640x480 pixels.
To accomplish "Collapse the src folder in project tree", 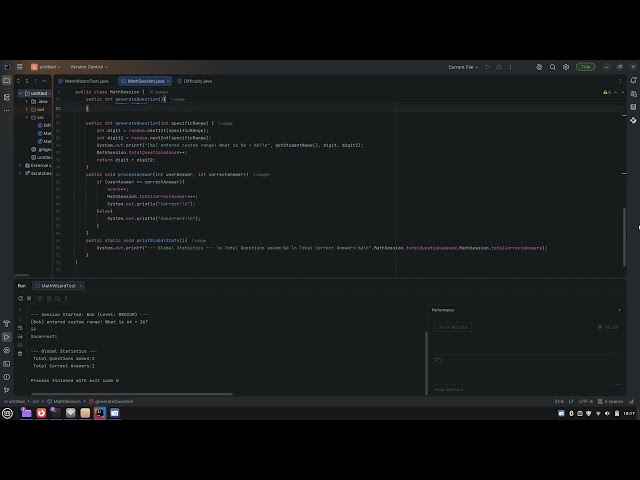I will (27, 117).
